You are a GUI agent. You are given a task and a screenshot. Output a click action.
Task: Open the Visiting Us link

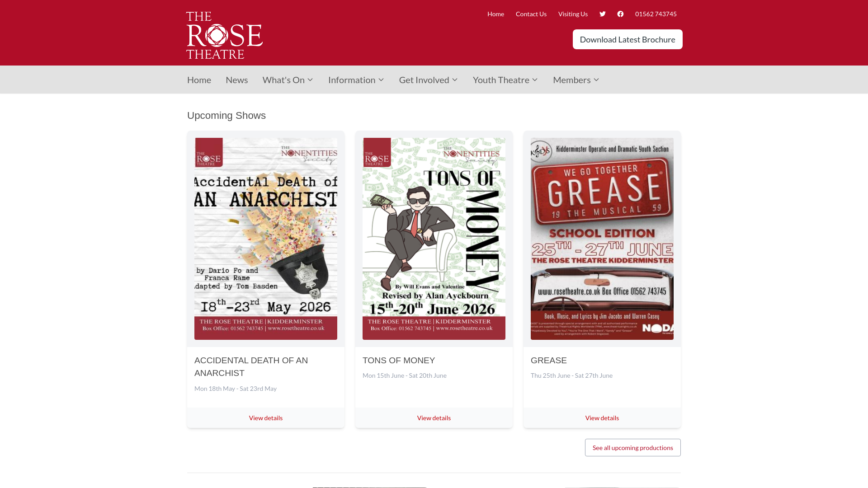[x=573, y=14]
